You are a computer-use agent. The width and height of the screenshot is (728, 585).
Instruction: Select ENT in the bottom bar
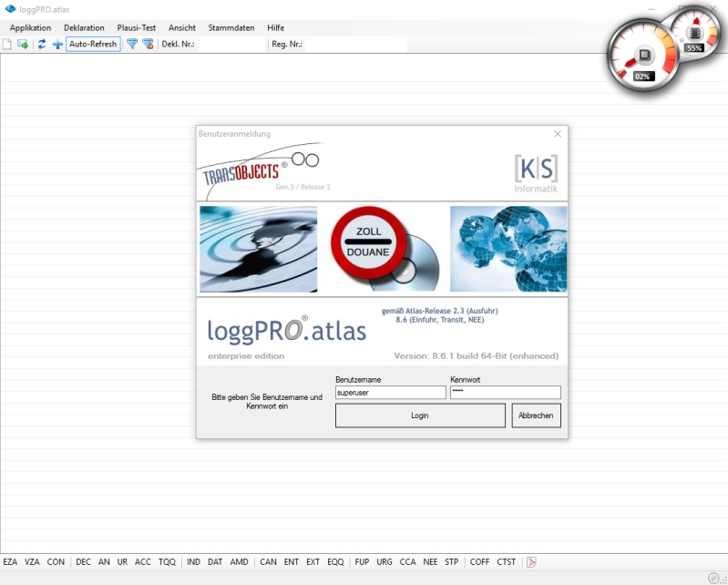292,562
